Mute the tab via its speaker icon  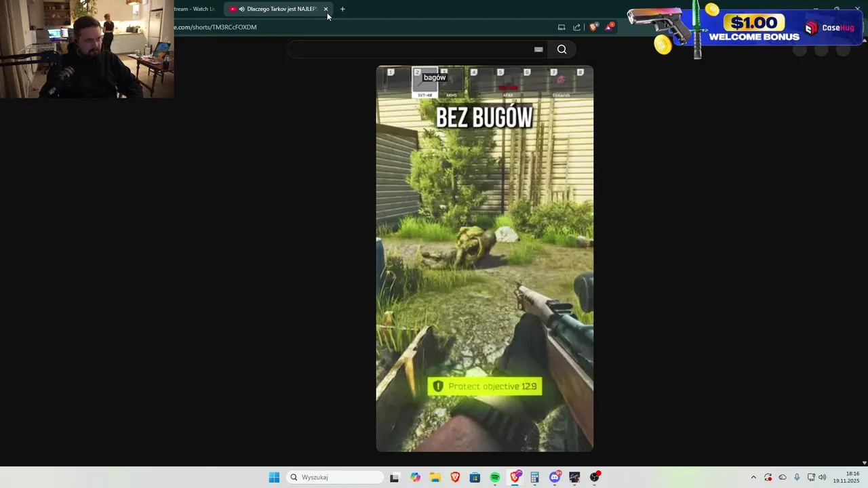click(241, 9)
